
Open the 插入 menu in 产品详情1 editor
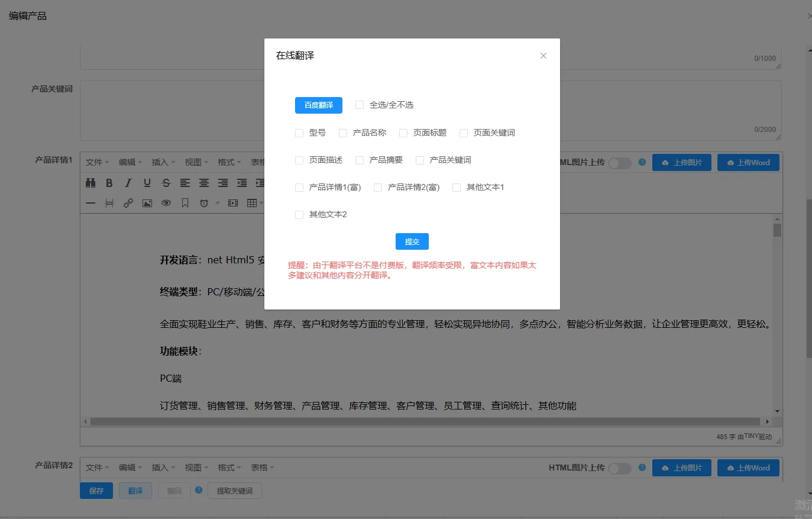point(163,162)
